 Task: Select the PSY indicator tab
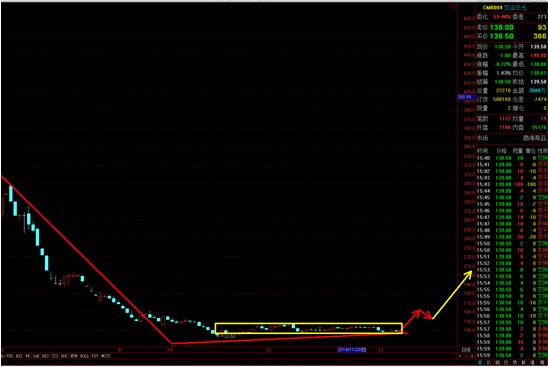point(95,356)
